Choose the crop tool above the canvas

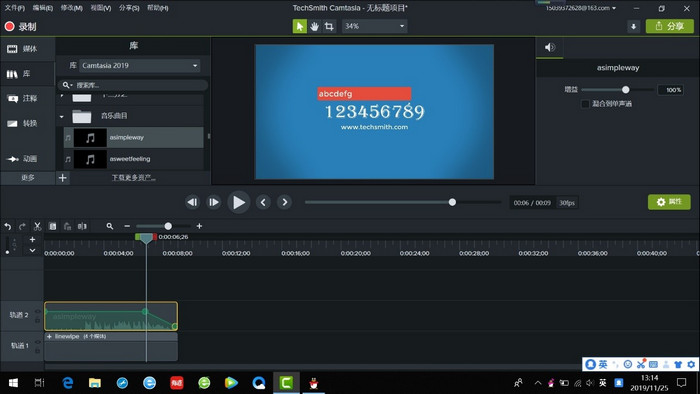click(x=329, y=26)
